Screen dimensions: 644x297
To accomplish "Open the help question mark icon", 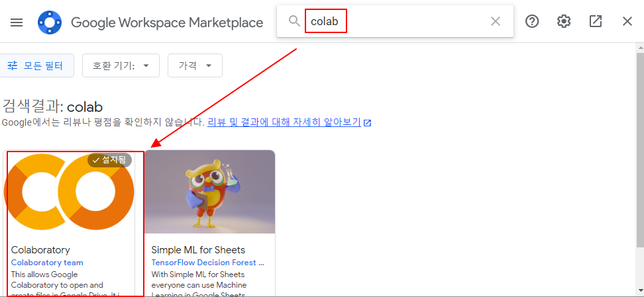I will [532, 21].
